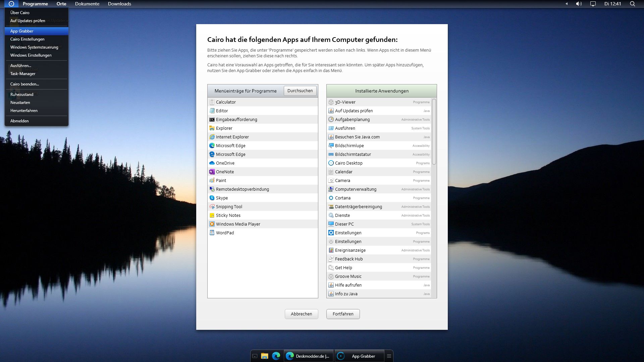
Task: Open the action center notification icon
Action: coord(593,4)
